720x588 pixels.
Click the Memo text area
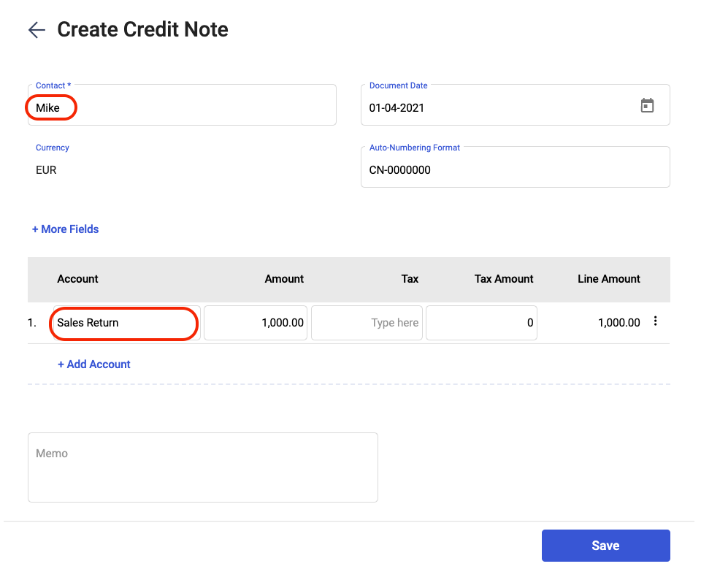[x=203, y=467]
